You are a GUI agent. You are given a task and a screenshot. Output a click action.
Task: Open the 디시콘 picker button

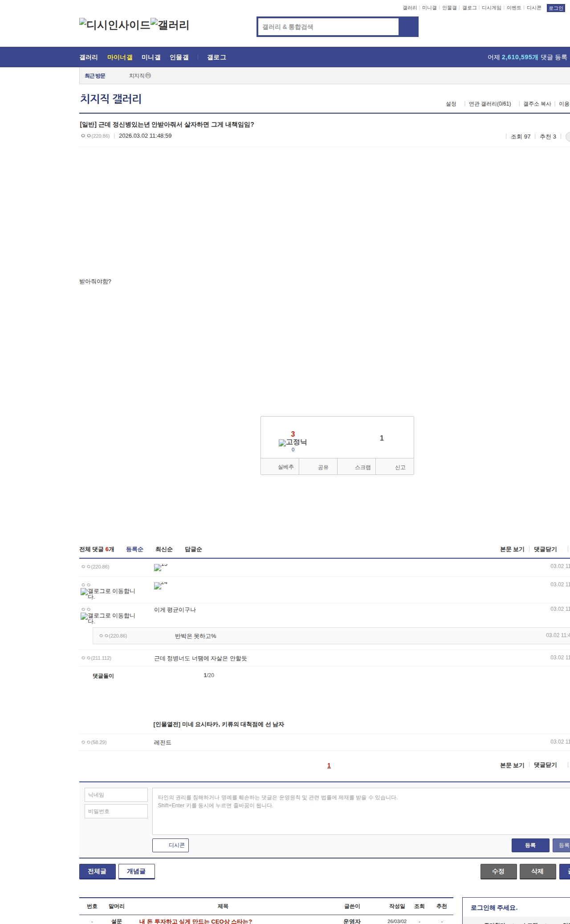click(x=171, y=845)
